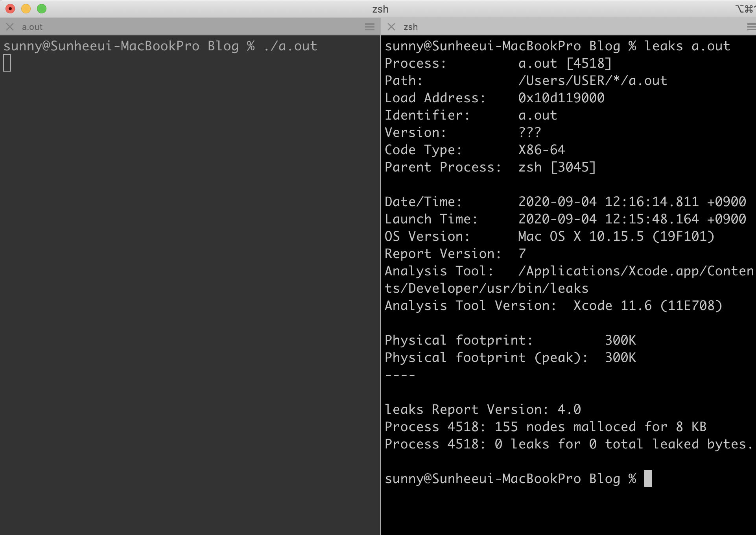The height and width of the screenshot is (535, 756).
Task: Open the right zsh pane hamburger menu
Action: click(750, 27)
